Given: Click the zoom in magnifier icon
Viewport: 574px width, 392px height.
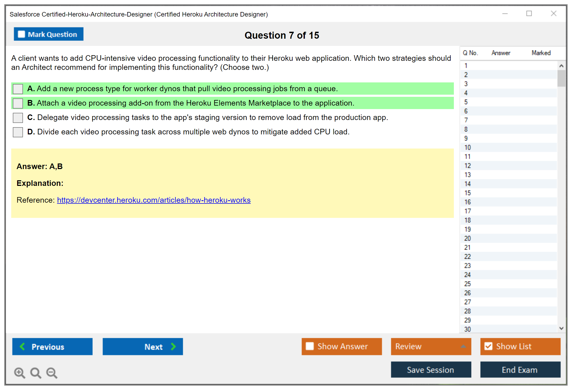Looking at the screenshot, I should click(19, 373).
